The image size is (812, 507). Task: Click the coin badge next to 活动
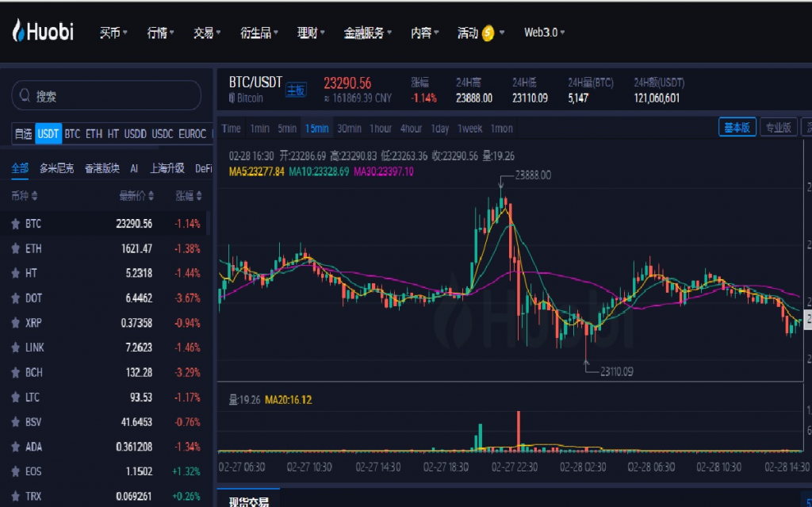pyautogui.click(x=488, y=33)
